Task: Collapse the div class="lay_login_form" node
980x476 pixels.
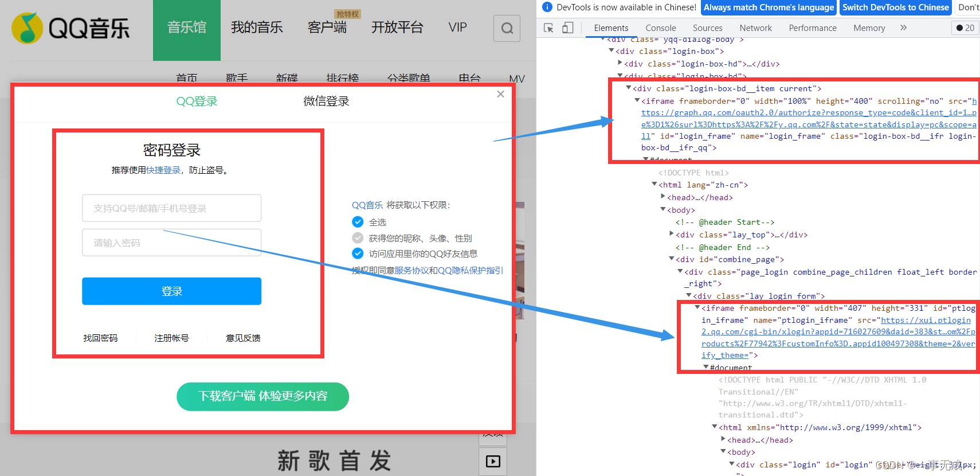Action: [x=688, y=296]
